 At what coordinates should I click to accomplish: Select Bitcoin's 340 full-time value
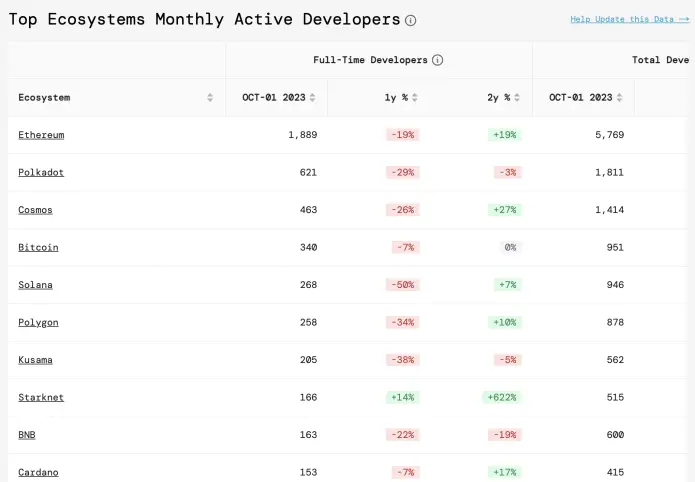[x=308, y=247]
